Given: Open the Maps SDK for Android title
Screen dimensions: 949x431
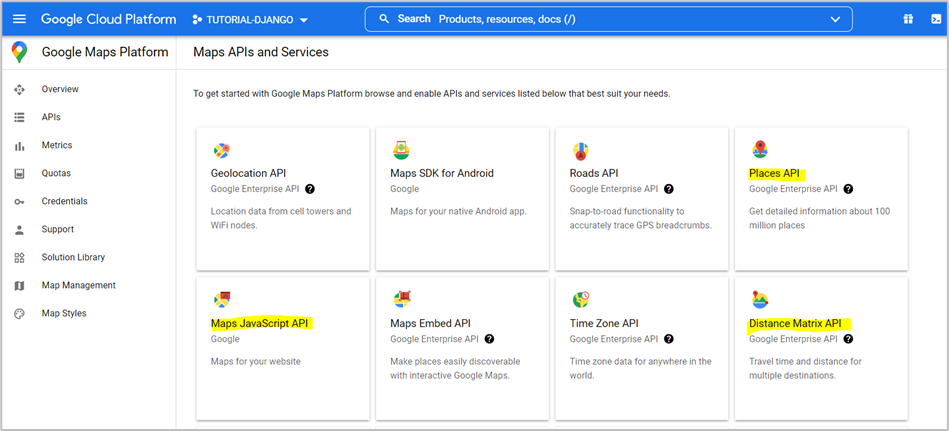Looking at the screenshot, I should [442, 173].
